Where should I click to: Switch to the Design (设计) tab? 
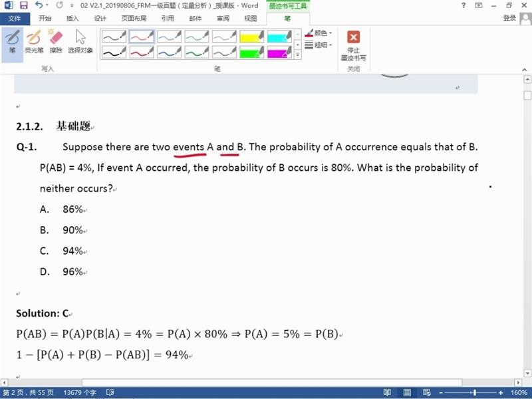[100, 19]
